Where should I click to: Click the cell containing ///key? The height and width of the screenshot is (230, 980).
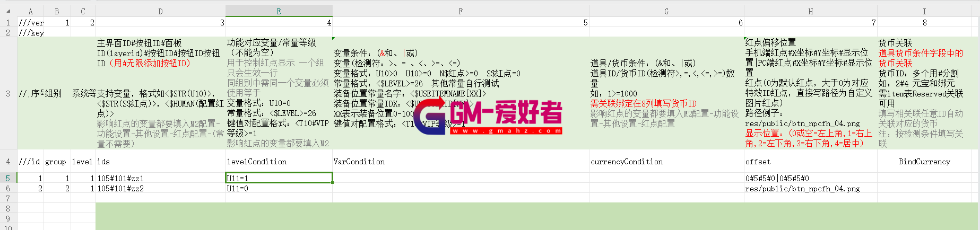point(30,32)
